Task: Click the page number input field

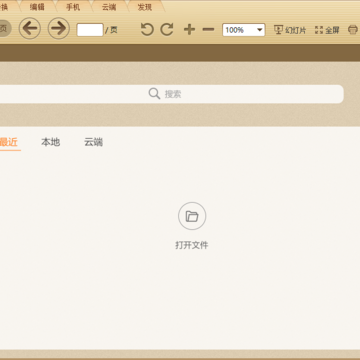Action: (x=90, y=30)
